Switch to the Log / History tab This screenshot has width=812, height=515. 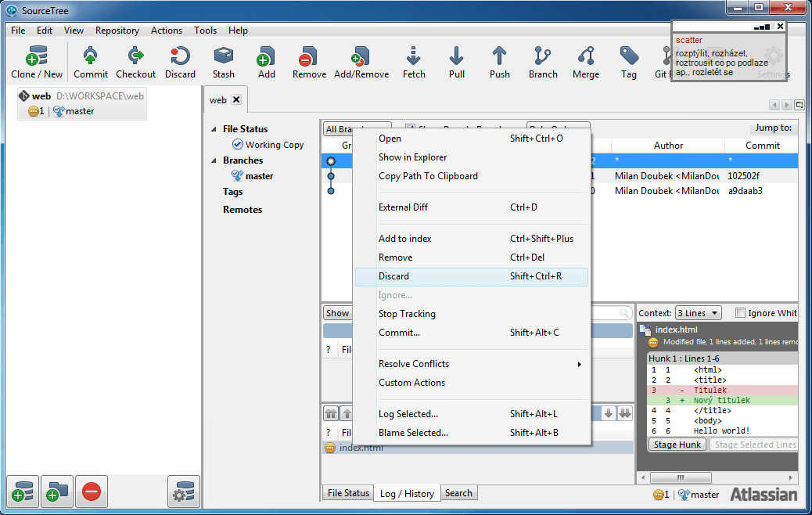pos(407,494)
